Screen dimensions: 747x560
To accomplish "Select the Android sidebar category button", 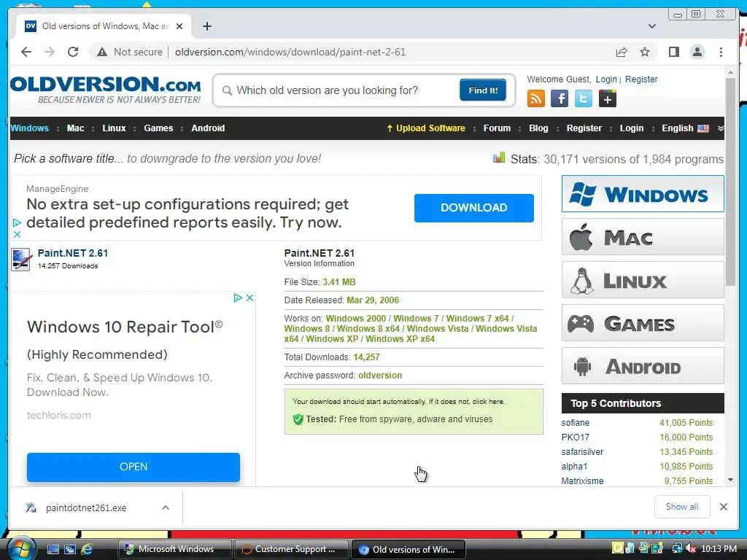I will tap(643, 366).
